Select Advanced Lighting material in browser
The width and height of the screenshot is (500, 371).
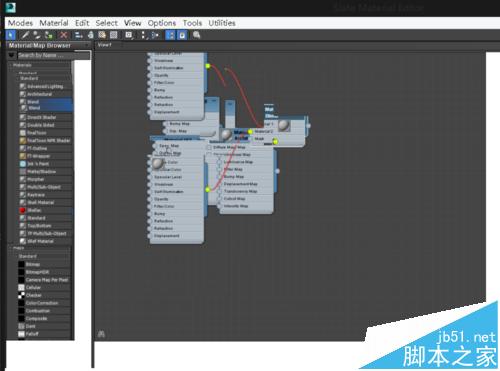pos(45,86)
